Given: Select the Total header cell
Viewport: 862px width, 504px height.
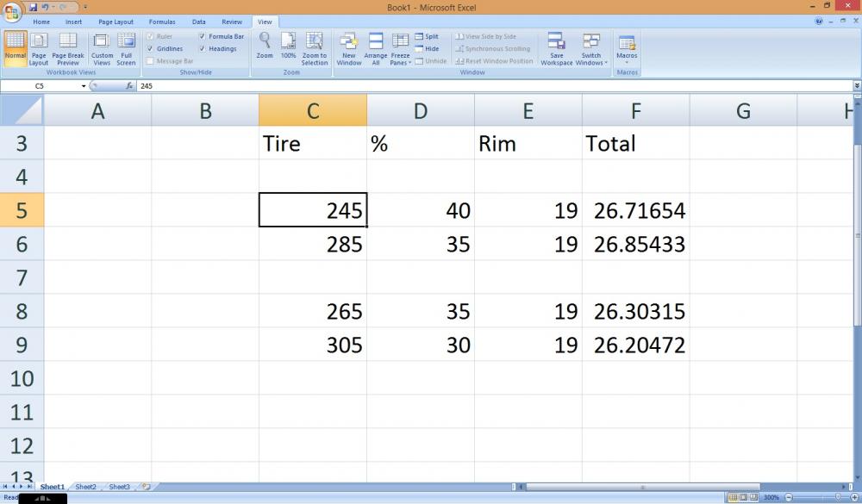Looking at the screenshot, I should [x=635, y=144].
